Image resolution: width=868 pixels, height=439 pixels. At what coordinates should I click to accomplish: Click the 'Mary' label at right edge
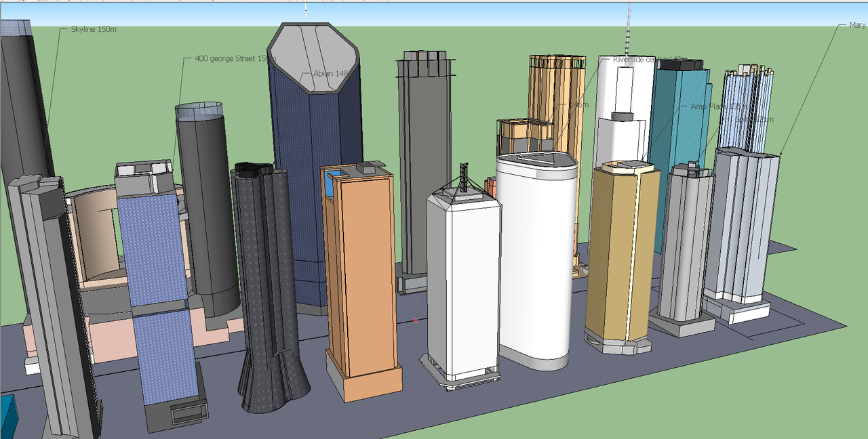pos(857,25)
